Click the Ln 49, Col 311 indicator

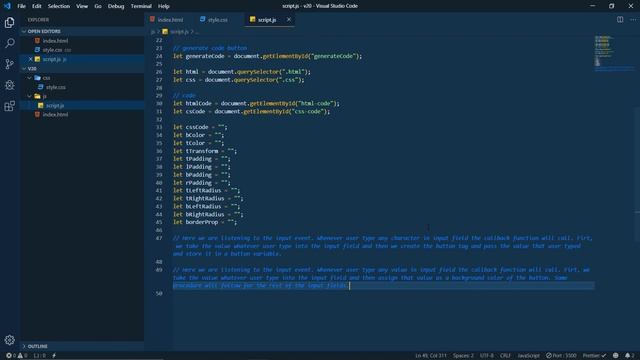[x=431, y=356]
